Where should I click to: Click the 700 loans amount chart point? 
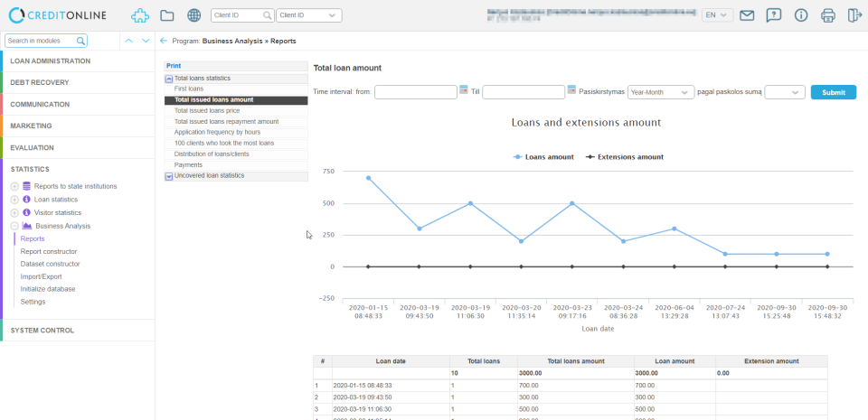(368, 178)
